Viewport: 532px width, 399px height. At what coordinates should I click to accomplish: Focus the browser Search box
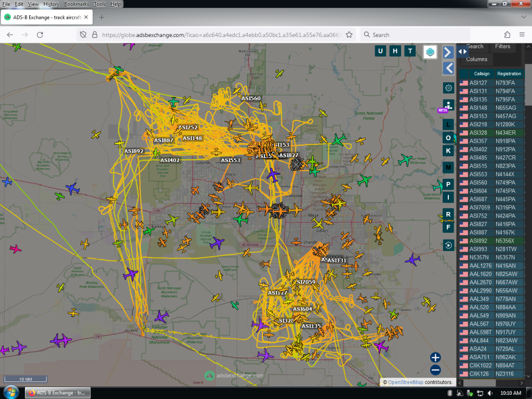pos(415,35)
